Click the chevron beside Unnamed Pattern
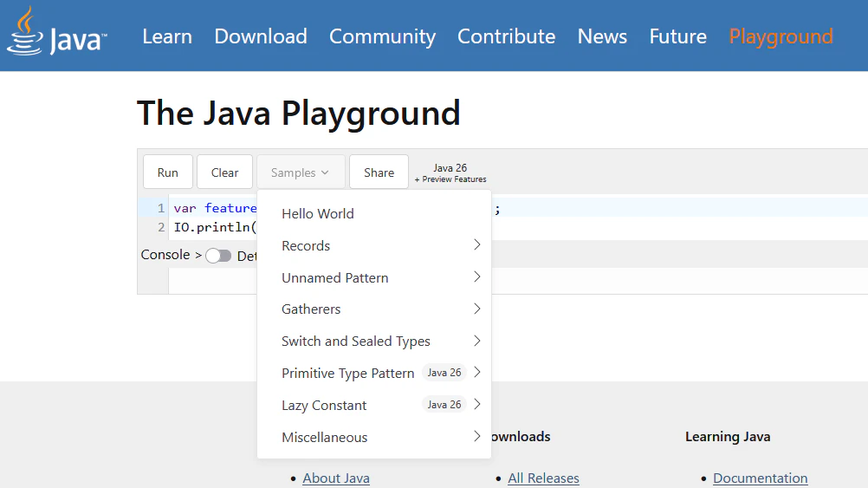Viewport: 868px width, 488px height. (477, 277)
